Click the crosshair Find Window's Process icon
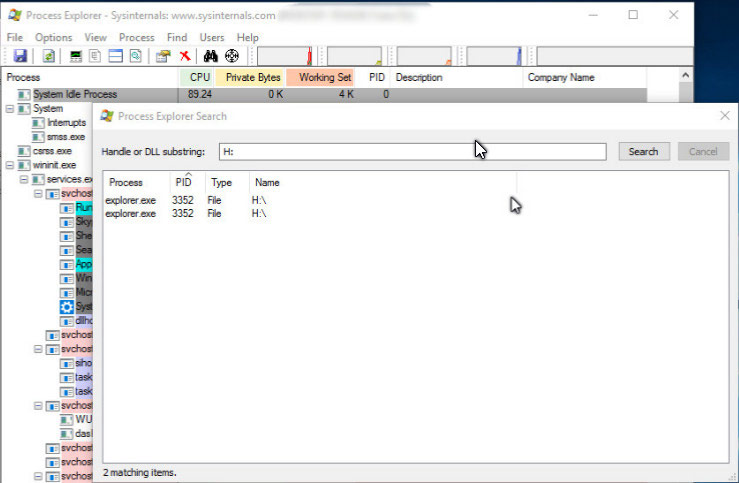739x483 pixels. click(x=231, y=56)
